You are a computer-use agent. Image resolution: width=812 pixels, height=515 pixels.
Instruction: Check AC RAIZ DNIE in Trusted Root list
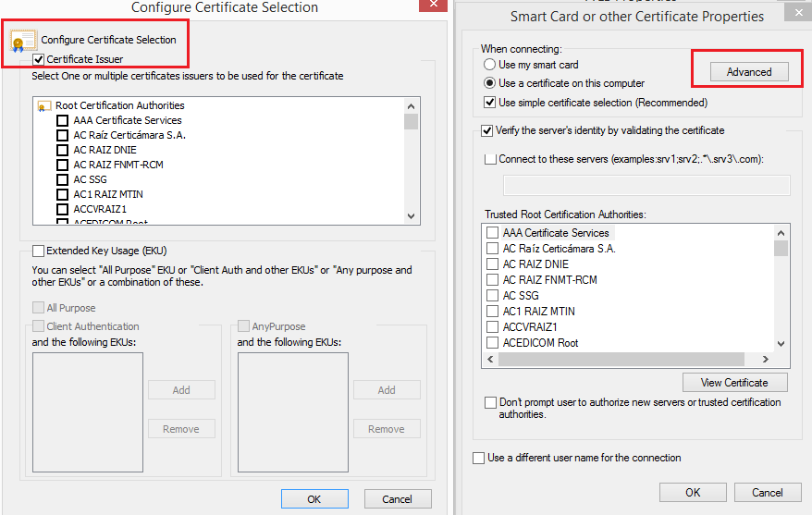493,264
